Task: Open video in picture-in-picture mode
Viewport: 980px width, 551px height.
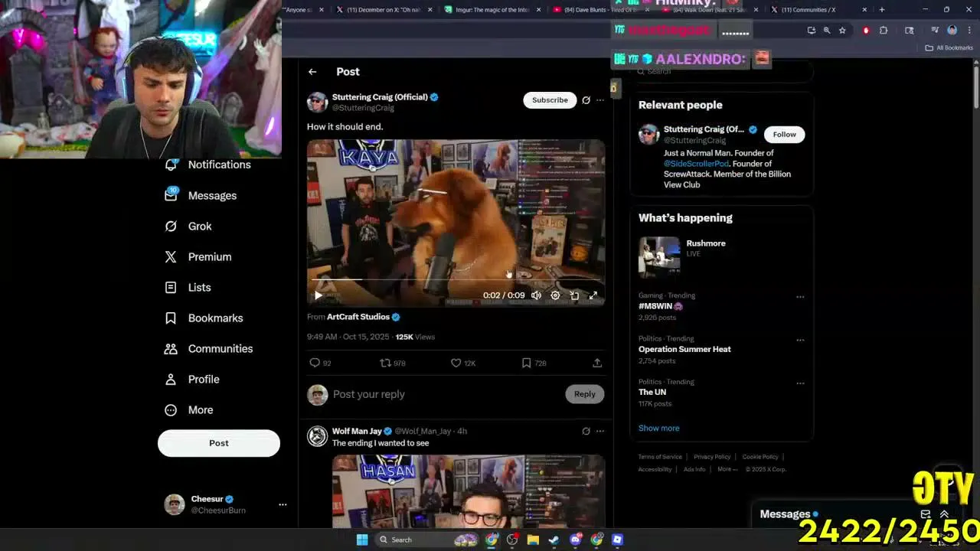Action: (574, 295)
